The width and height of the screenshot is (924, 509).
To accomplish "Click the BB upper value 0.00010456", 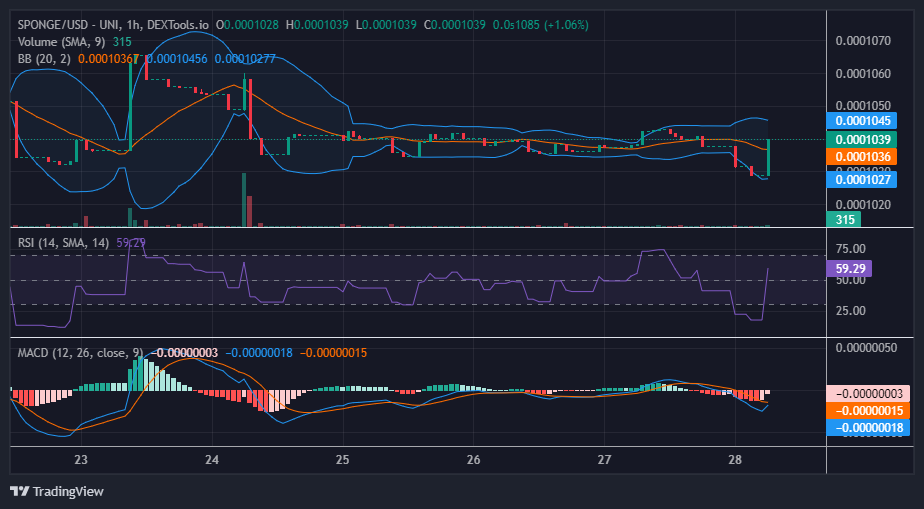I will 177,58.
